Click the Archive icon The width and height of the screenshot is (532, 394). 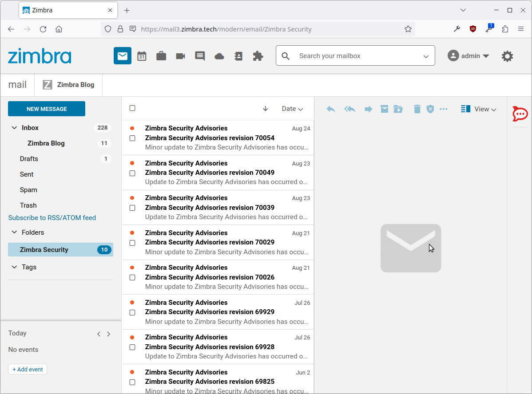tap(384, 109)
